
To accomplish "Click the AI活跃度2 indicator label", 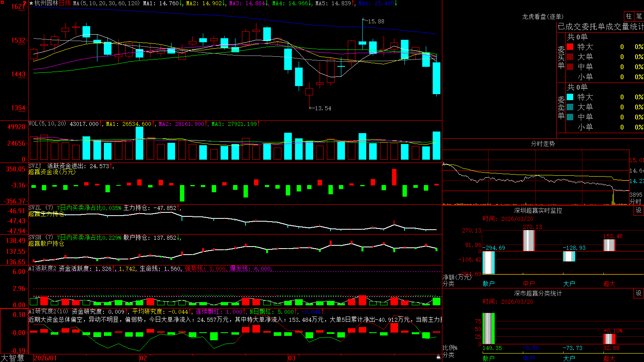I will tap(43, 268).
